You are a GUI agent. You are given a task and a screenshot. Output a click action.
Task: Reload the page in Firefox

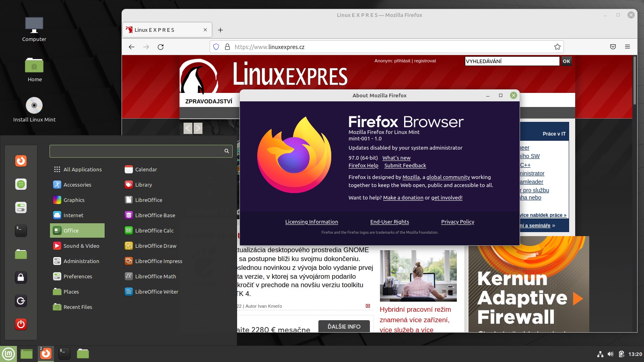point(161,47)
